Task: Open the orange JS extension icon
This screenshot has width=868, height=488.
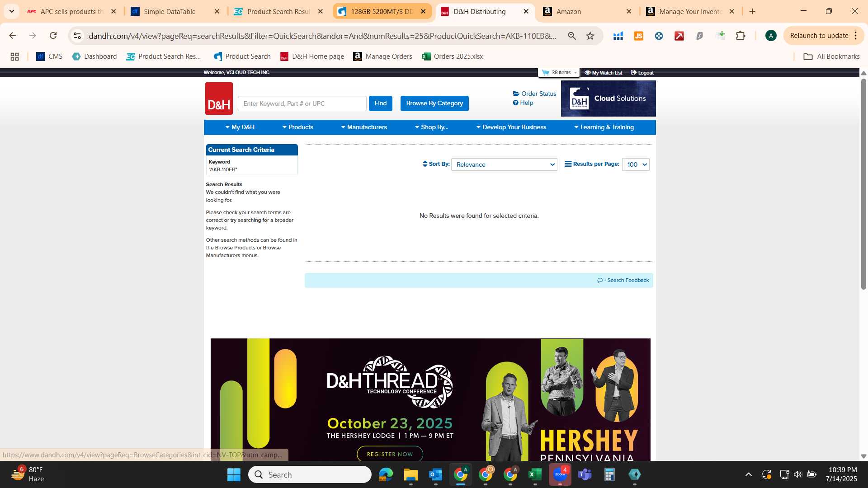Action: pos(638,36)
